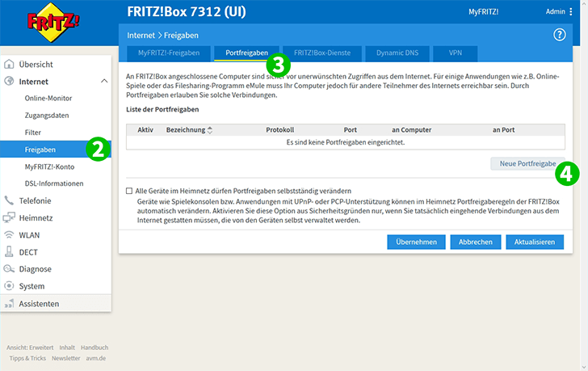
Task: Open MyFRITZ!-Konto in sidebar
Action: 49,167
